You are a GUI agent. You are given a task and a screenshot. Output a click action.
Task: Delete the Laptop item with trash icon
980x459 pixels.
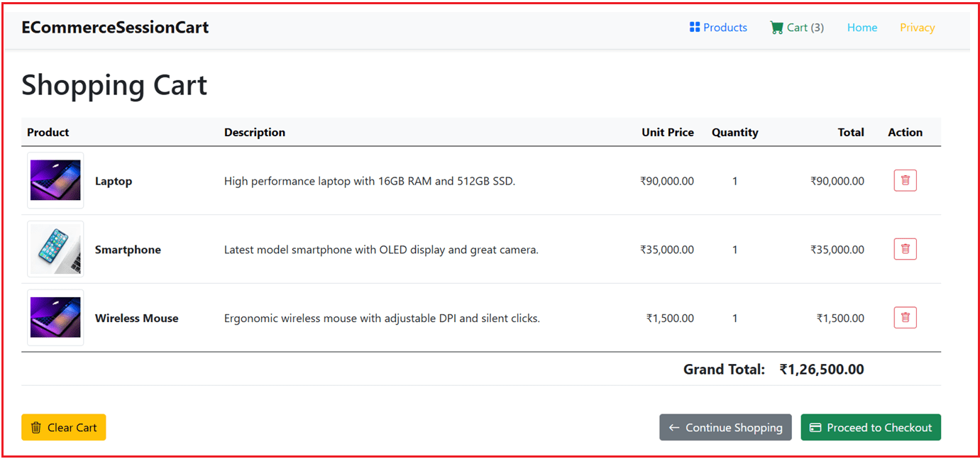(x=905, y=181)
